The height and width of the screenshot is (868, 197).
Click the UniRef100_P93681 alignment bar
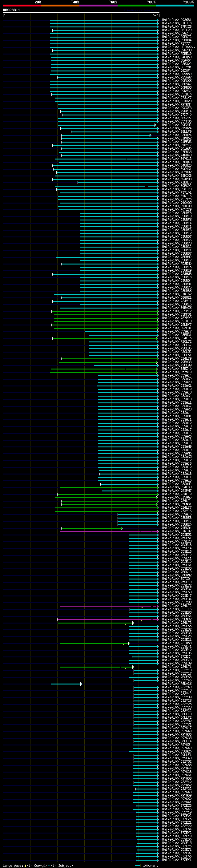pyautogui.click(x=104, y=20)
